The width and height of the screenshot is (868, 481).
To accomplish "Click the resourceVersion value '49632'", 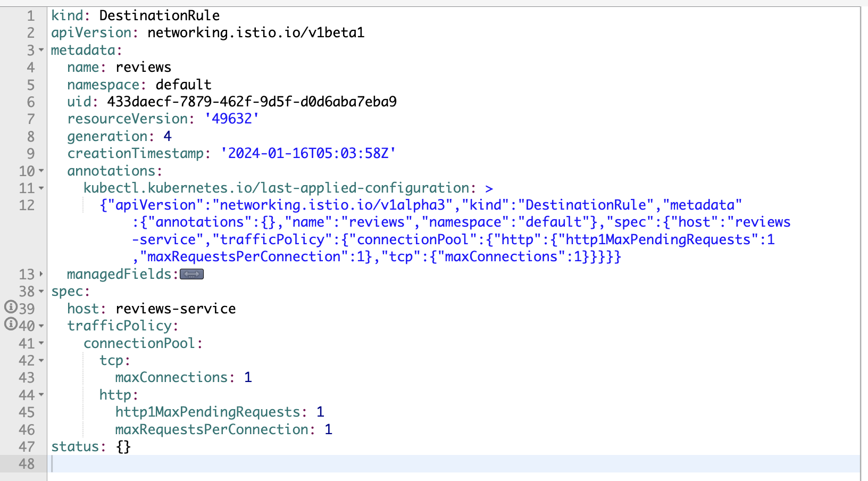I will pos(232,119).
